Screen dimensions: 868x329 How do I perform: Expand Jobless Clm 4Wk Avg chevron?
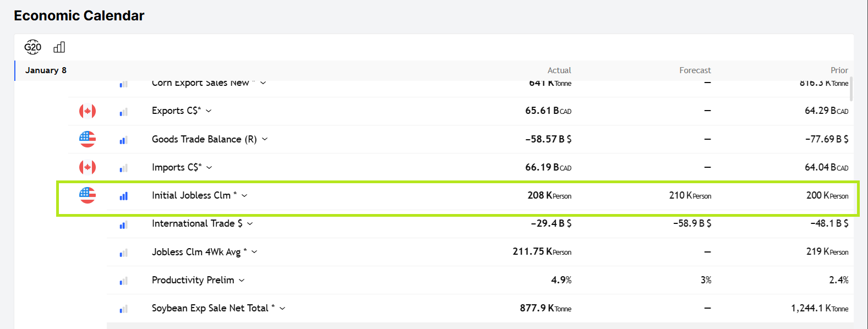click(x=254, y=252)
